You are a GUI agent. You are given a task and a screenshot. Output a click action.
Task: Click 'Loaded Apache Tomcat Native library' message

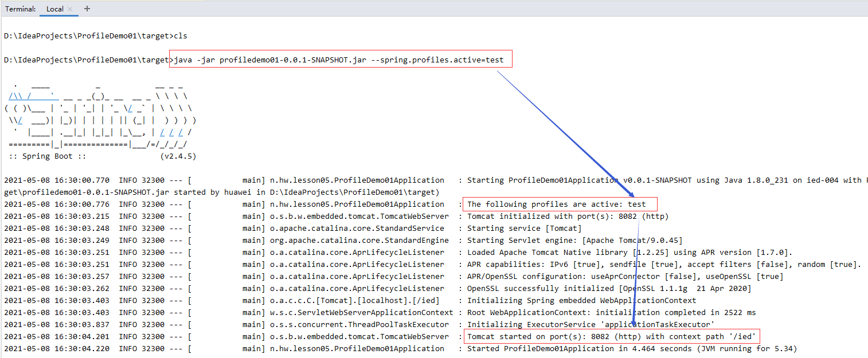(x=630, y=252)
